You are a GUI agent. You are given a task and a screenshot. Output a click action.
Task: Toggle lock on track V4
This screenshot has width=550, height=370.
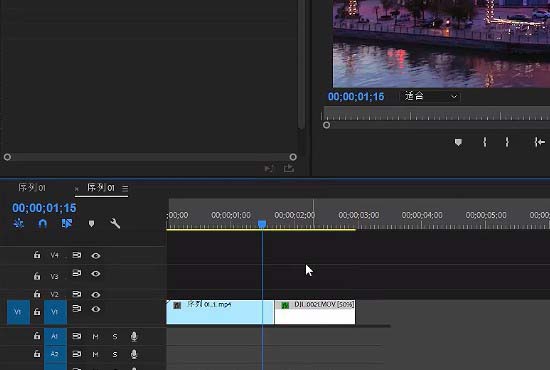click(x=37, y=255)
